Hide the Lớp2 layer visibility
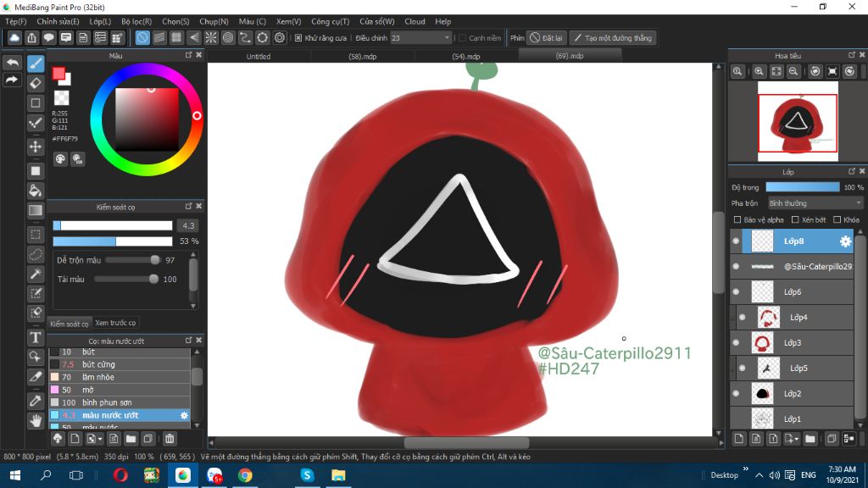The width and height of the screenshot is (868, 488). [736, 394]
